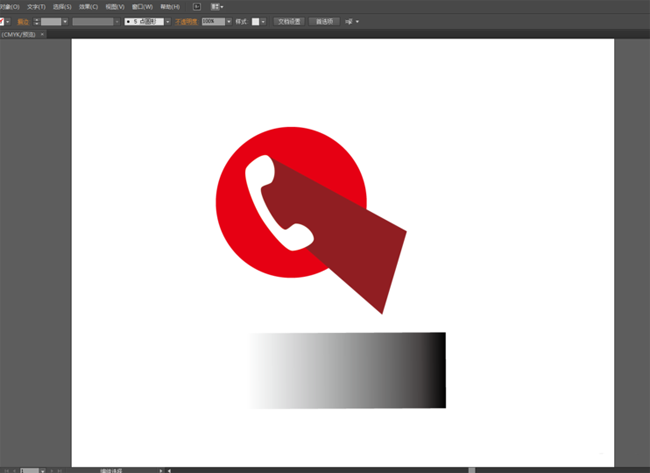
Task: Open the 帮助(H) menu
Action: tap(169, 6)
